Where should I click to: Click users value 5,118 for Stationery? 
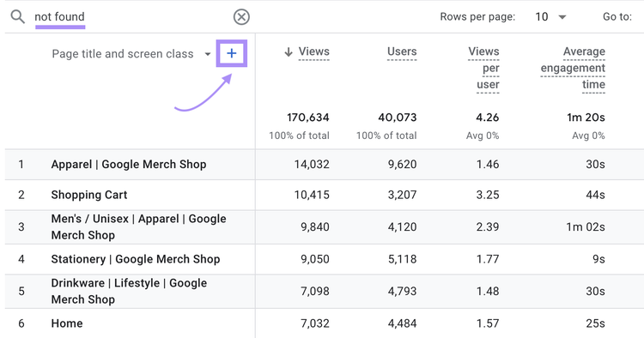tap(402, 259)
